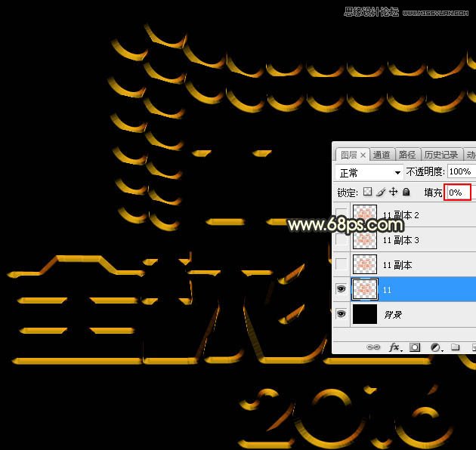Screen dimensions: 476x450
Task: Lock all with the padlock icon
Action: point(406,192)
